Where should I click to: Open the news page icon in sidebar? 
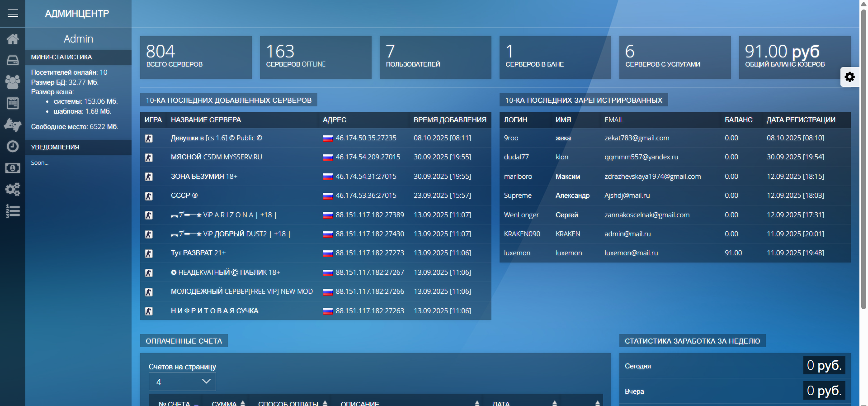pos(13,103)
